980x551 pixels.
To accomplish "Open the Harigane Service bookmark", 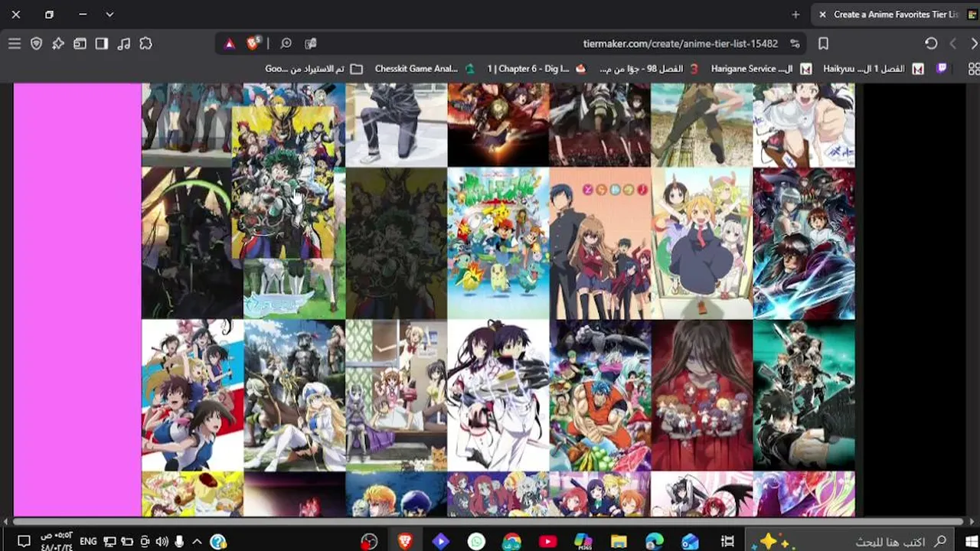I will point(760,69).
